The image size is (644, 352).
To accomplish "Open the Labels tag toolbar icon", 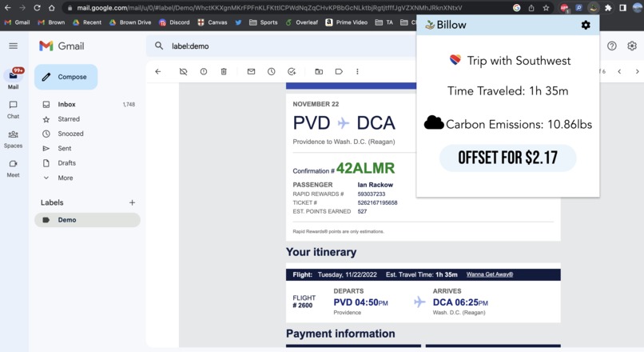I will pyautogui.click(x=339, y=71).
